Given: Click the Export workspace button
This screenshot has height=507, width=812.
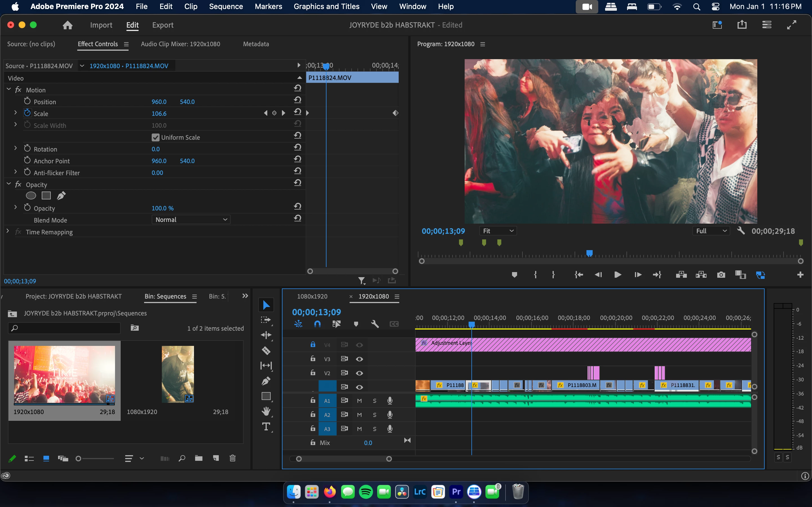Looking at the screenshot, I should (163, 25).
